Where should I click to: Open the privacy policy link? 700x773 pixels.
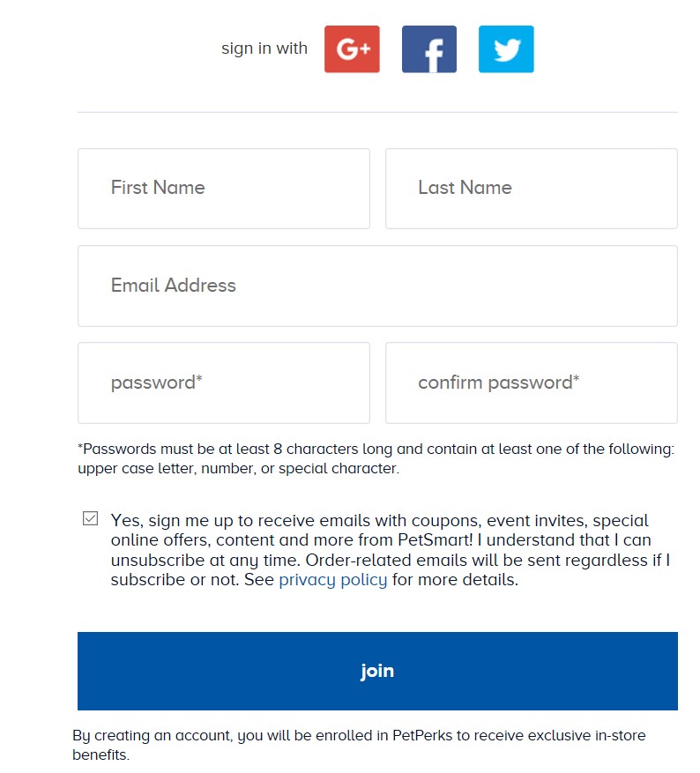click(x=333, y=580)
